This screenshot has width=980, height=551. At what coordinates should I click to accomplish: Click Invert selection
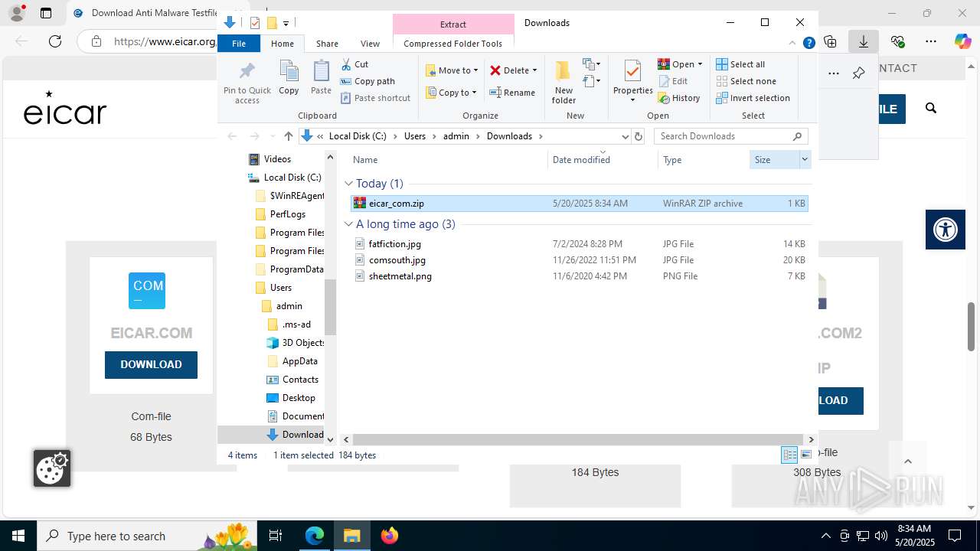(x=753, y=98)
